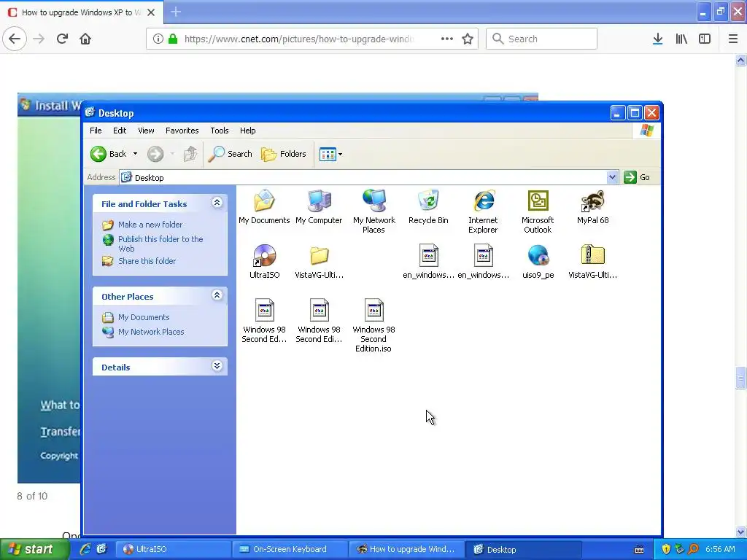This screenshot has width=747, height=560.
Task: Click the Up folder toolbar icon
Action: click(190, 154)
